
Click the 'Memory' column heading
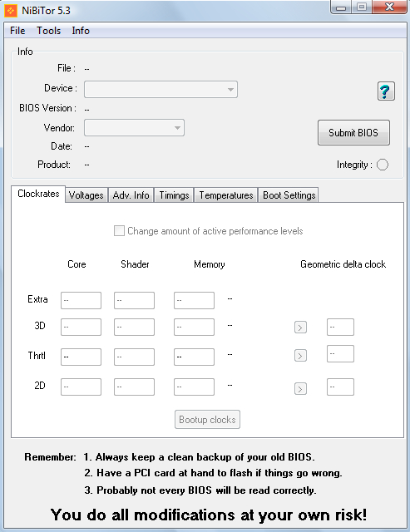(210, 264)
